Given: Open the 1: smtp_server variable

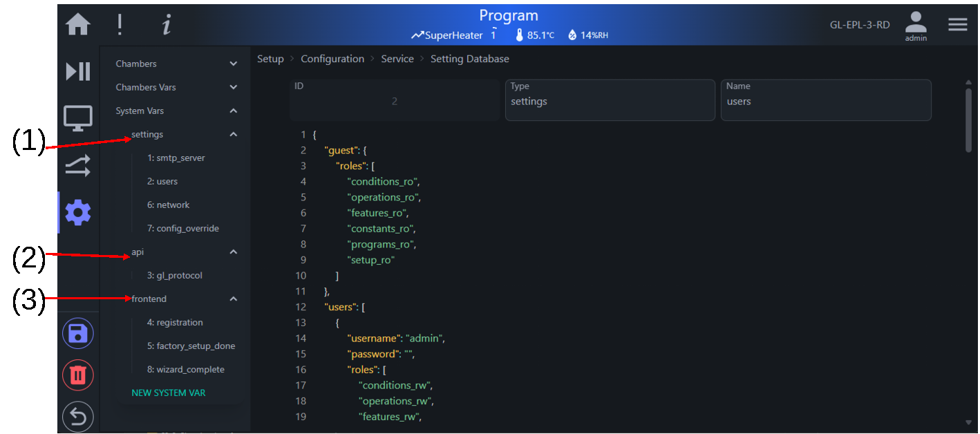Looking at the screenshot, I should [x=176, y=158].
